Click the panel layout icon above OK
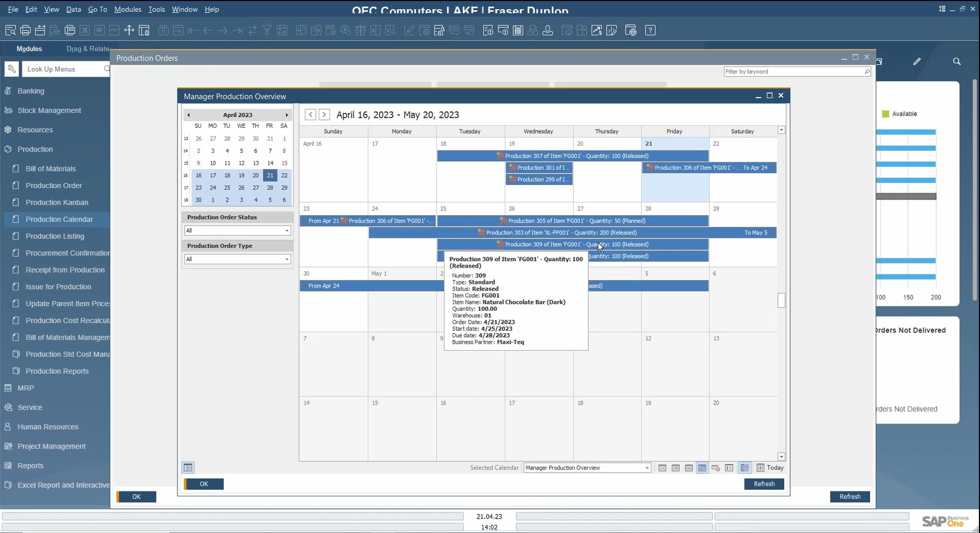 188,468
